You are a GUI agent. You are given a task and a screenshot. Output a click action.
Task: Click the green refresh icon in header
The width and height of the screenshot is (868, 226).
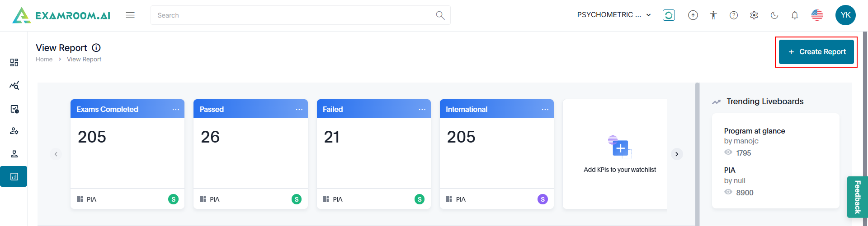tap(669, 15)
